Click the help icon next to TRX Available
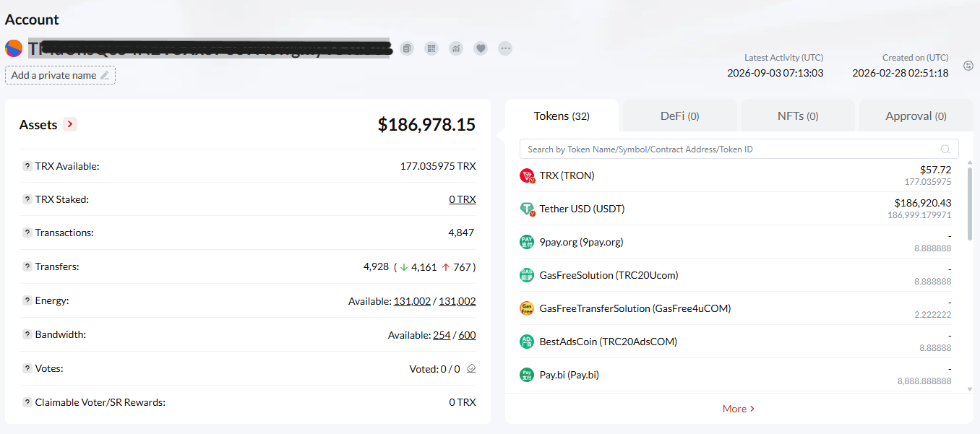Image resolution: width=980 pixels, height=434 pixels. [x=27, y=166]
